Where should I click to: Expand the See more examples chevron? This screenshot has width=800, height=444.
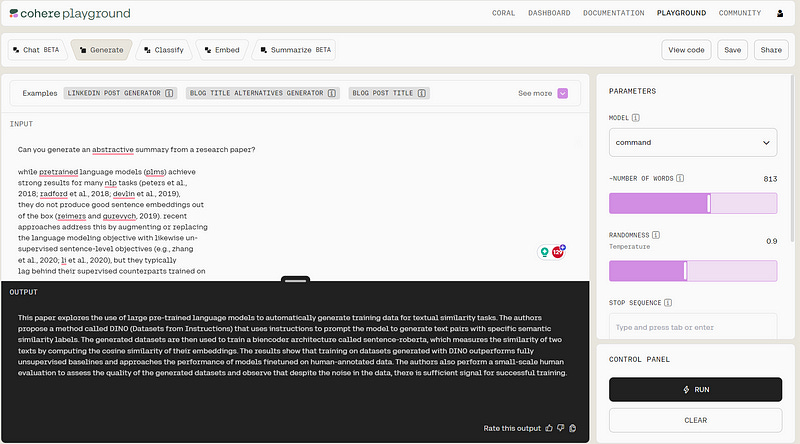[563, 93]
